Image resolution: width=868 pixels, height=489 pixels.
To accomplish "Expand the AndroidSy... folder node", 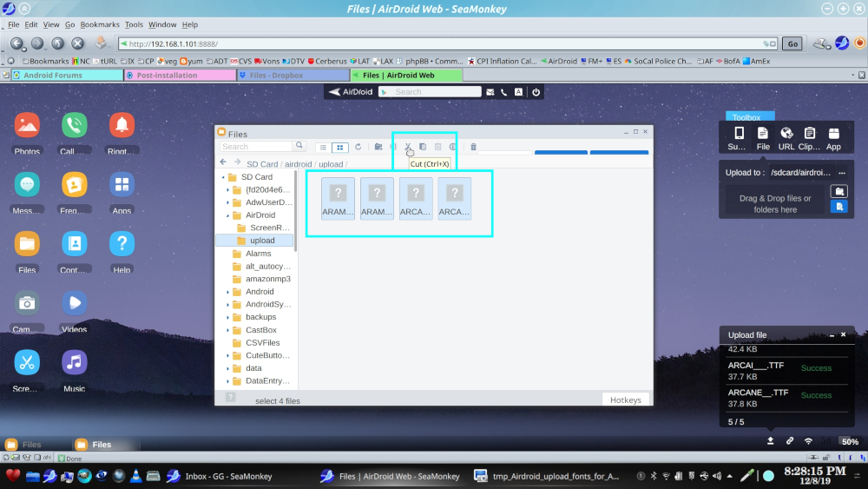I will pos(227,305).
